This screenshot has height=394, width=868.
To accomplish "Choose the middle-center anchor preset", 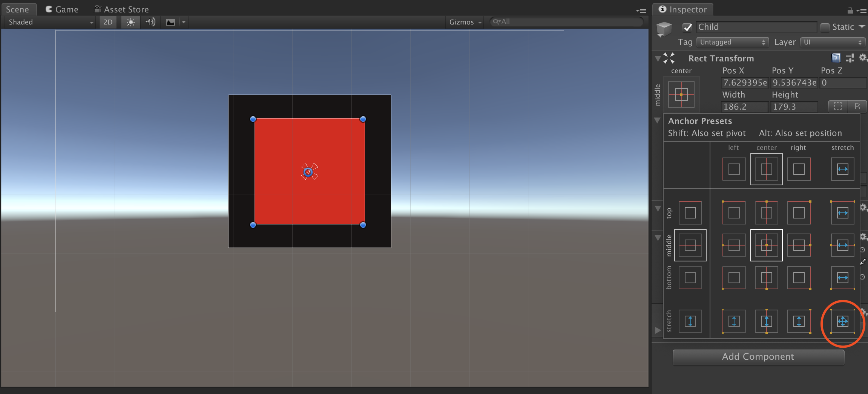I will [x=766, y=245].
